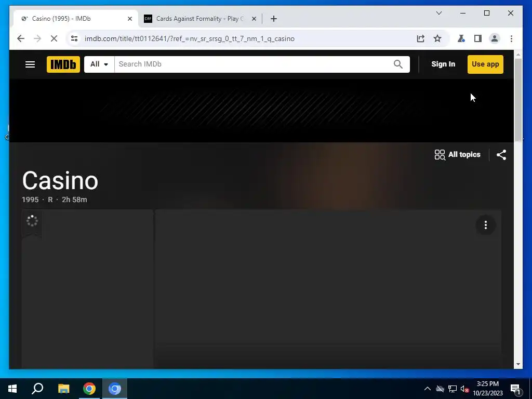Bookmark this tab with the star

coord(437,38)
